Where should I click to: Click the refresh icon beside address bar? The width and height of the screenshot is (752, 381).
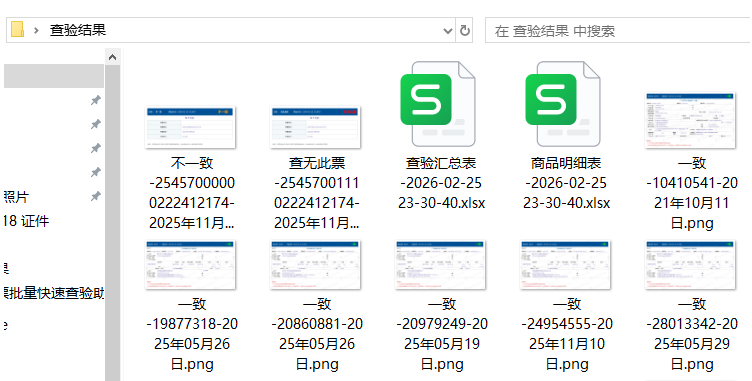tap(464, 31)
